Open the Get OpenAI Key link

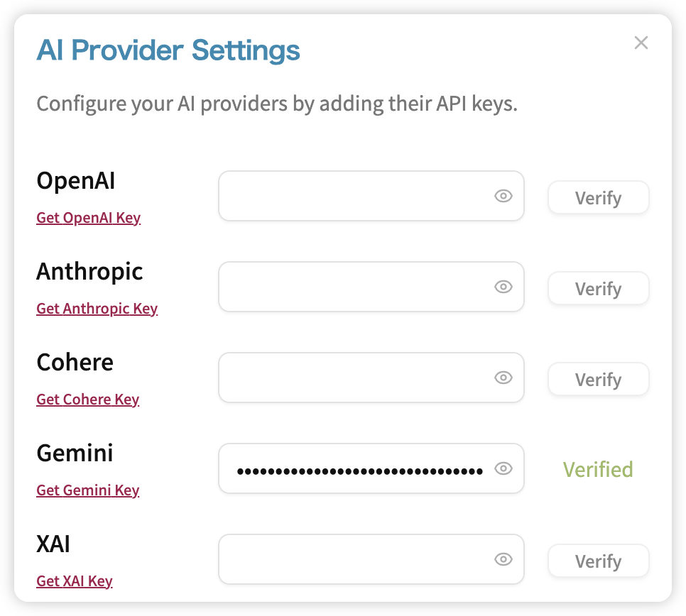coord(88,218)
